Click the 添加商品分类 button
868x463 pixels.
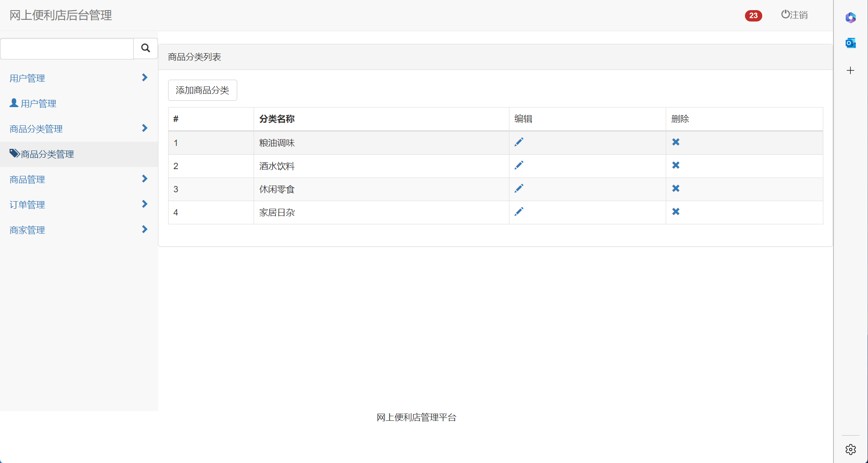click(x=202, y=90)
